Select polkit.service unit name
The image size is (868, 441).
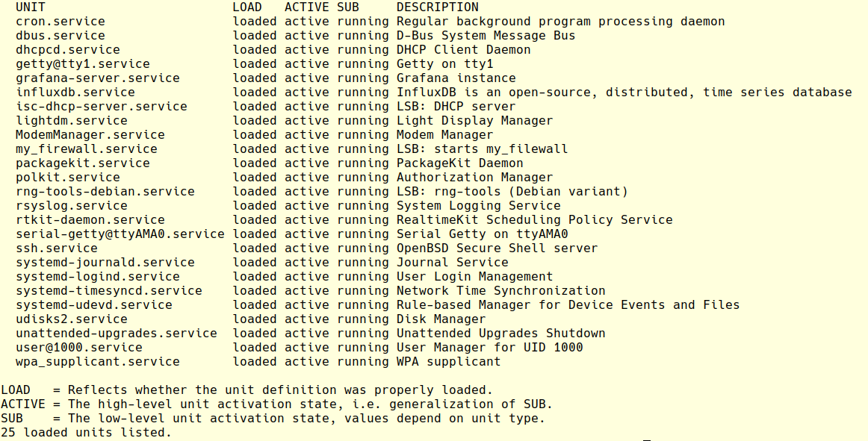[x=67, y=178]
